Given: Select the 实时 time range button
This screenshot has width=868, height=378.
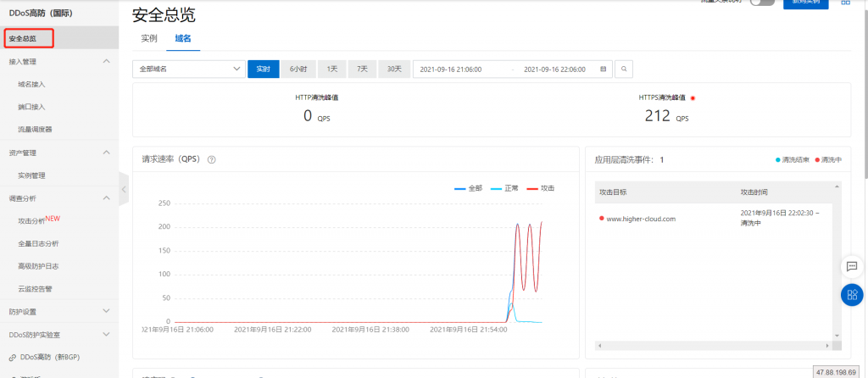Looking at the screenshot, I should point(264,69).
